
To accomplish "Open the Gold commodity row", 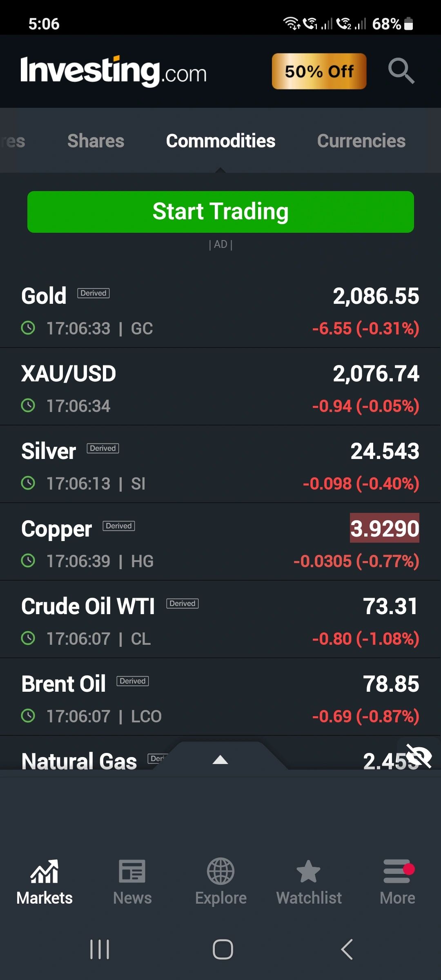I will [x=220, y=309].
